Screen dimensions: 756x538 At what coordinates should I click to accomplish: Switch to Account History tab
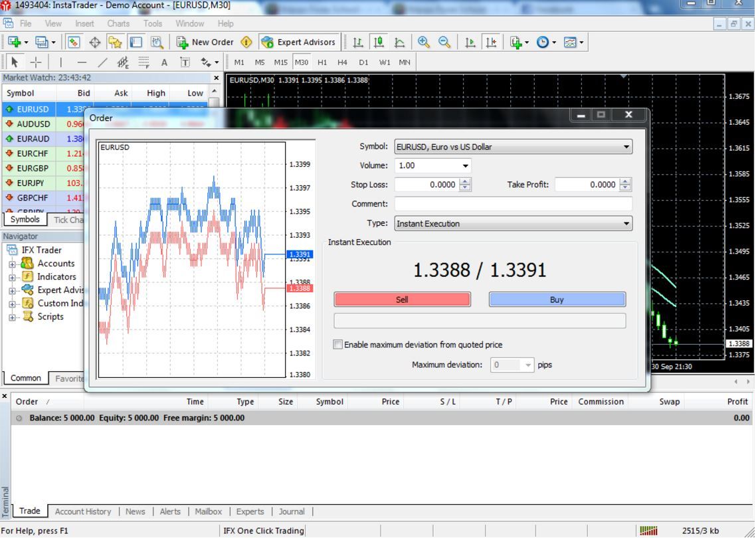(x=83, y=511)
